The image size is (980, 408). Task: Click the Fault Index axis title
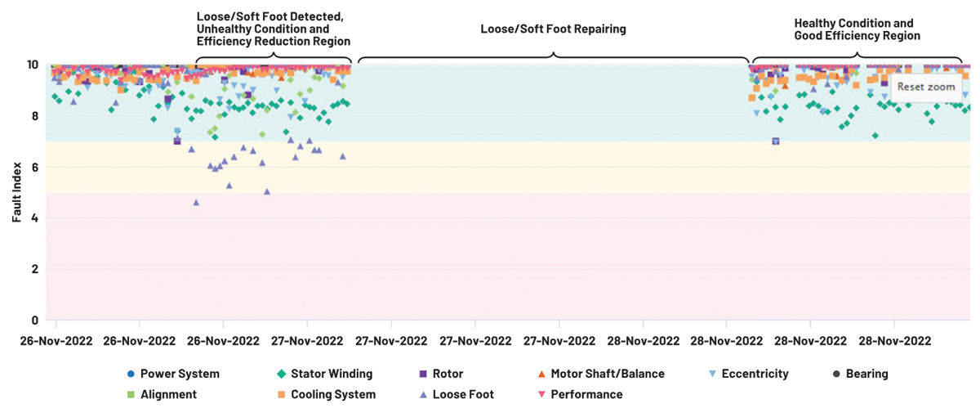point(16,192)
